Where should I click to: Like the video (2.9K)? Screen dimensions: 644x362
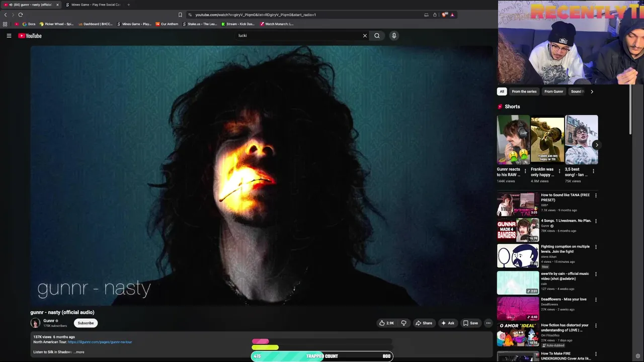[386, 323]
